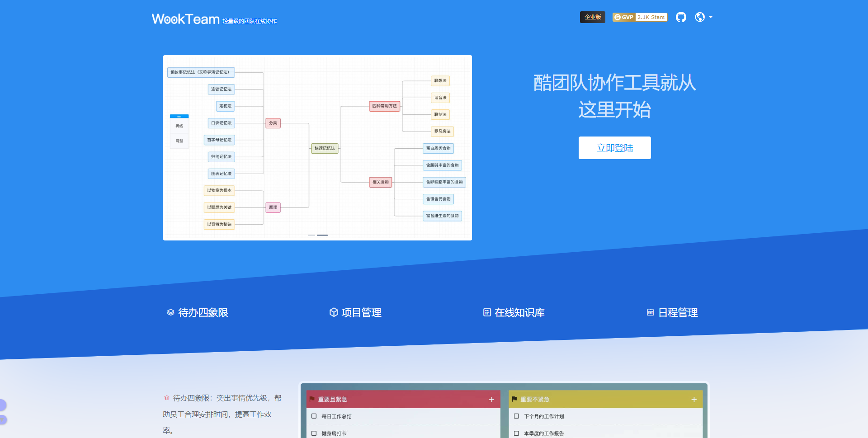
Task: Tick the 健身房打卡 checkbox
Action: (314, 433)
